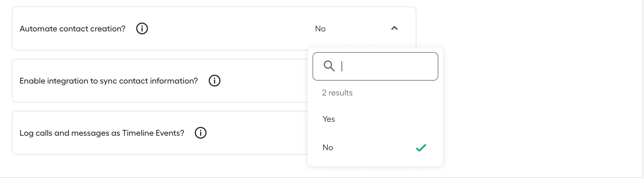Focus the dropdown search text field
The image size is (644, 179).
point(385,66)
